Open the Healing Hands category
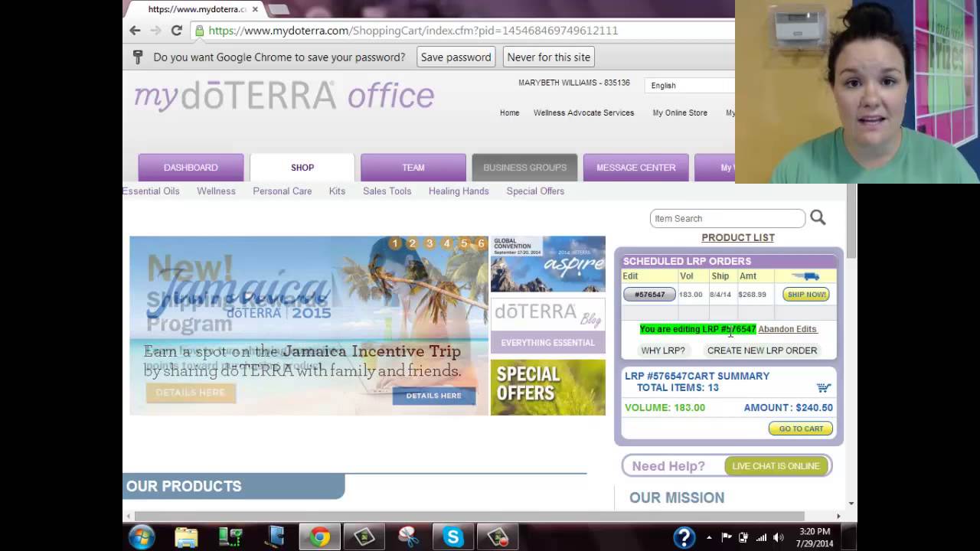The width and height of the screenshot is (980, 551). [459, 191]
